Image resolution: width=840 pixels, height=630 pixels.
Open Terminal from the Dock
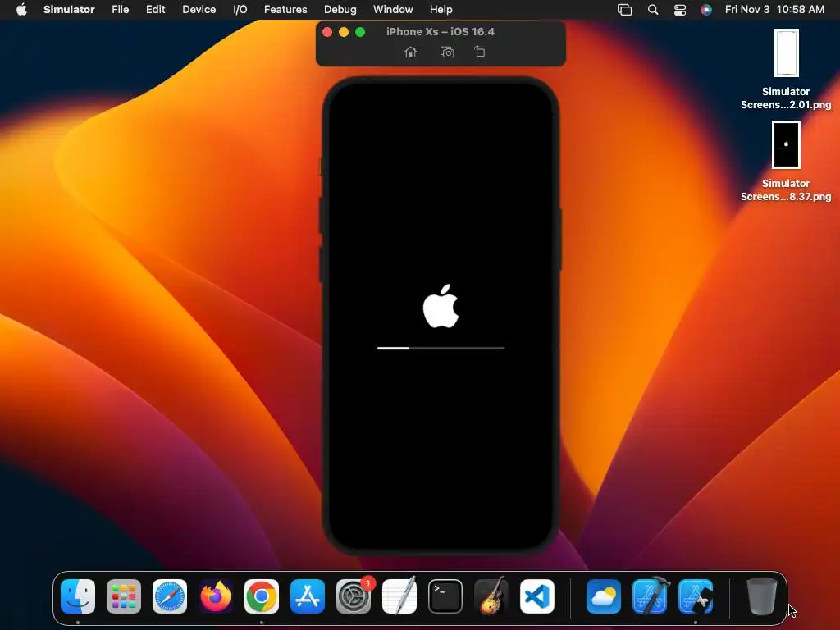[x=445, y=596]
